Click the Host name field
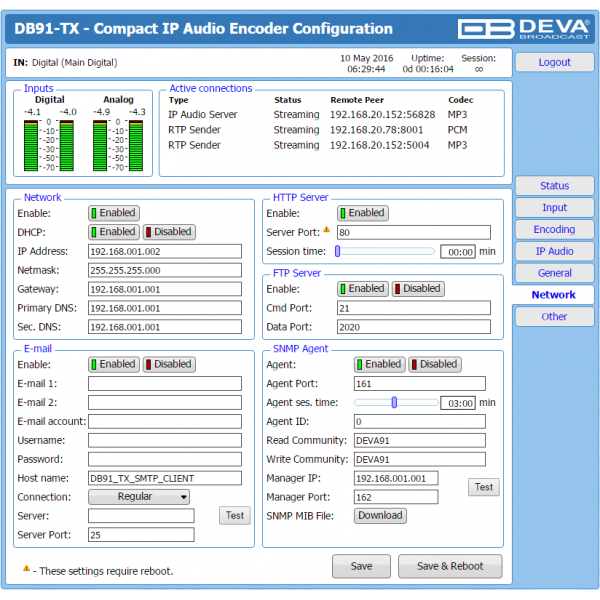The height and width of the screenshot is (600, 600). click(x=165, y=478)
